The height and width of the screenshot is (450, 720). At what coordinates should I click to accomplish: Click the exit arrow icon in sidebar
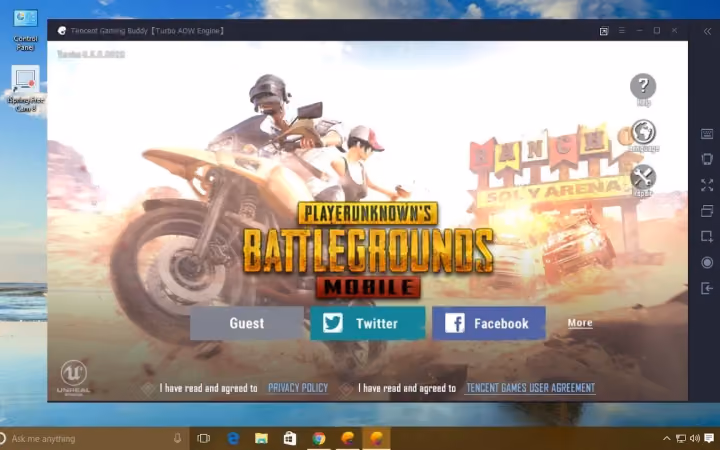click(x=707, y=288)
